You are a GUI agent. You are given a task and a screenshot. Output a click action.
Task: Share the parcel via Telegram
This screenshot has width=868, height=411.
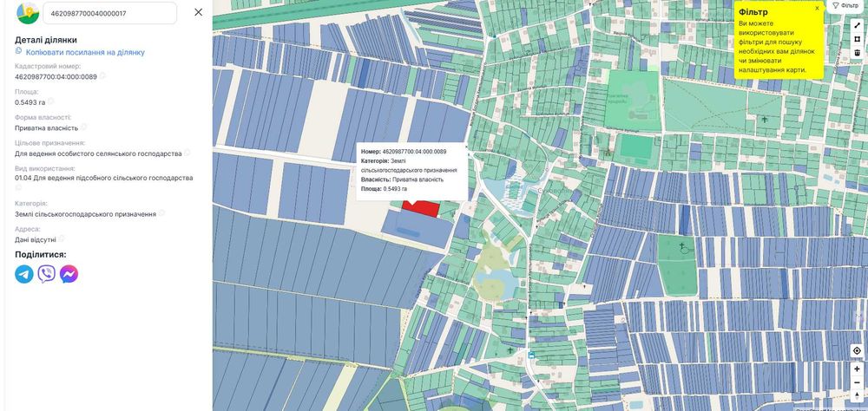[x=23, y=274]
